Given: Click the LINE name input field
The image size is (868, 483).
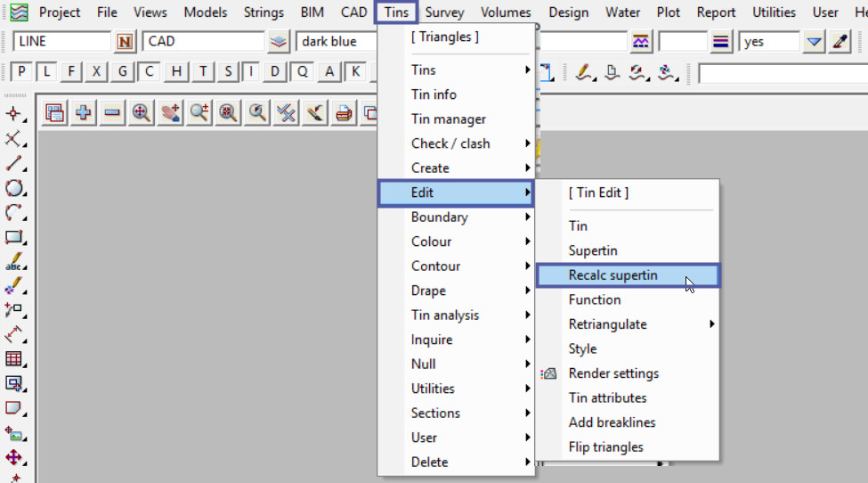Looking at the screenshot, I should [x=62, y=42].
